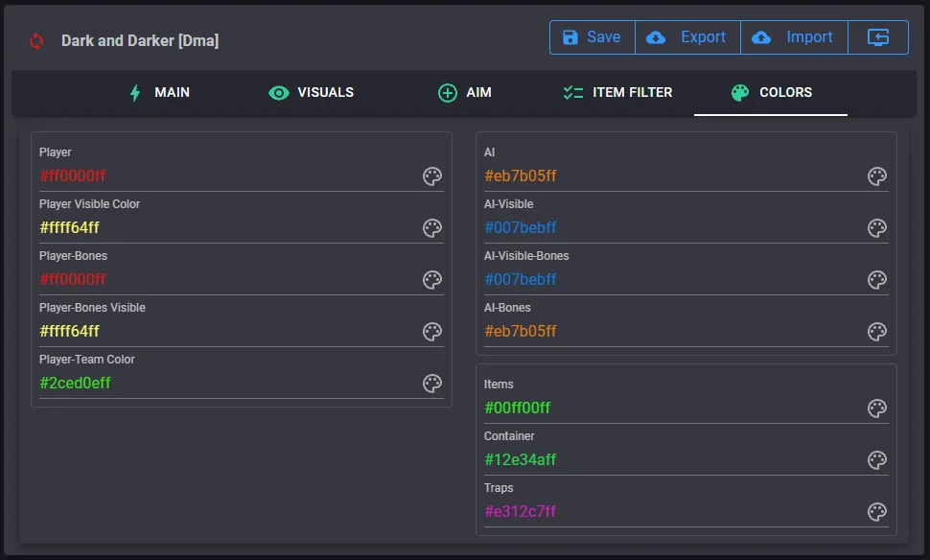Click the AI-Visible hex value field
930x560 pixels.
pos(671,228)
